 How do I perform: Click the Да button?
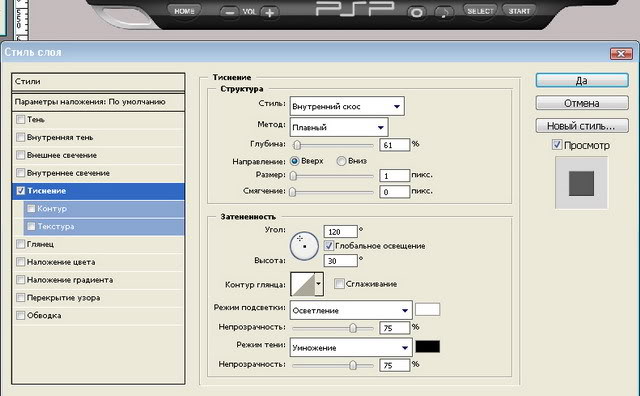582,80
